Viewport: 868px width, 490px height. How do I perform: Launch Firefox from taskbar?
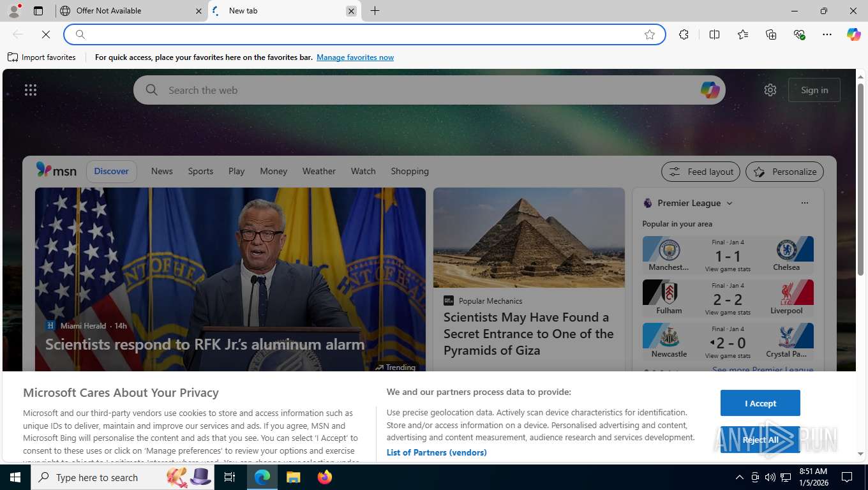pyautogui.click(x=324, y=477)
